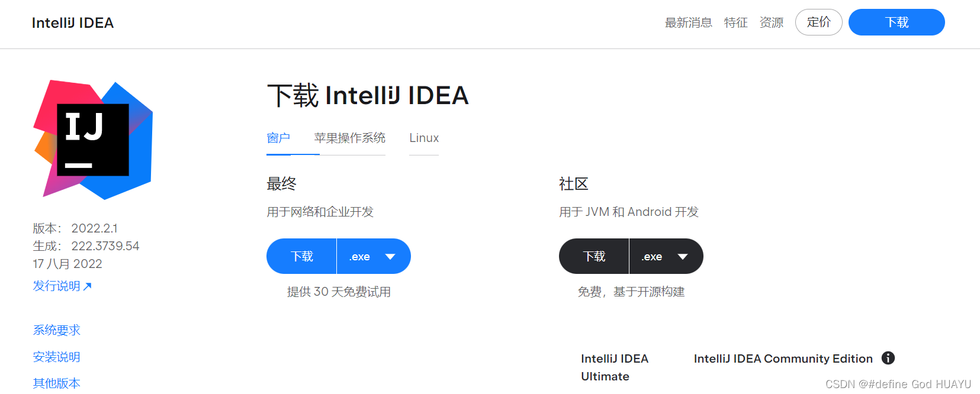The image size is (980, 394).
Task: Open the 安装说明 link
Action: (x=56, y=357)
